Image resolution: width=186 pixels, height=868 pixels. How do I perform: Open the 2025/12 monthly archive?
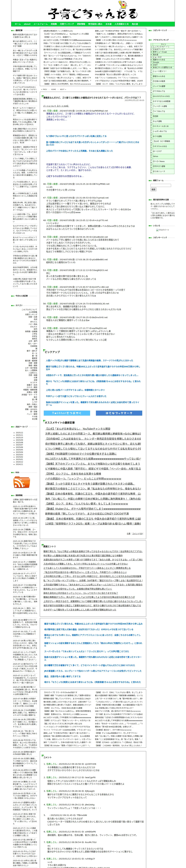pyautogui.click(x=19, y=433)
